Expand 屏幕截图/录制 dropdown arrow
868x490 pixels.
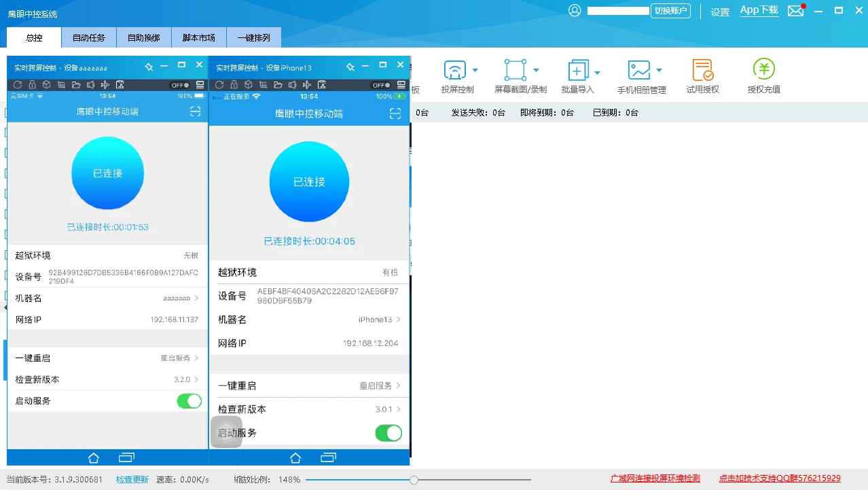click(x=536, y=71)
